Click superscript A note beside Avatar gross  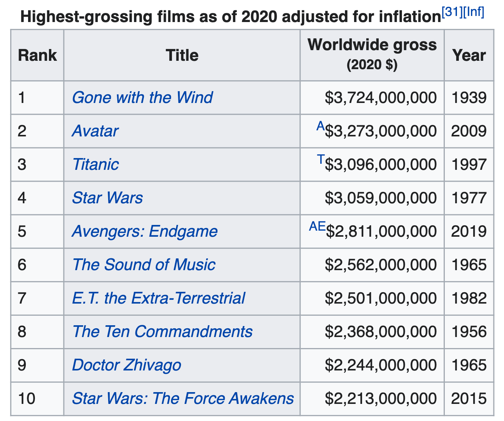click(x=320, y=126)
